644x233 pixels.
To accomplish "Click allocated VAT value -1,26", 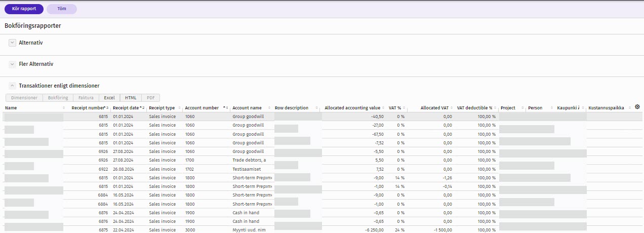I will click(447, 178).
